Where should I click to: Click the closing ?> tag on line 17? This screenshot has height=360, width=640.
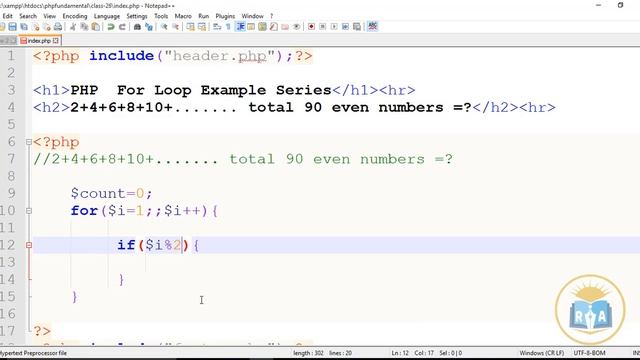(x=42, y=331)
